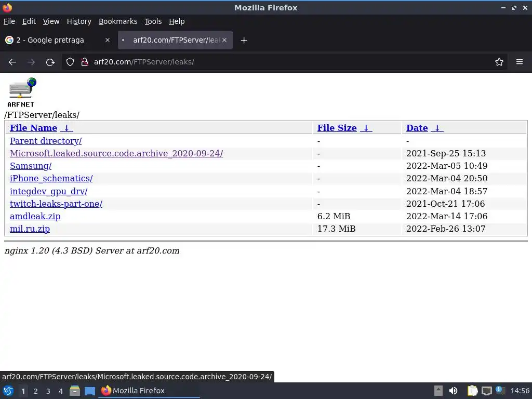This screenshot has height=399, width=532.
Task: Click the ARFNET server logo
Action: 21,92
